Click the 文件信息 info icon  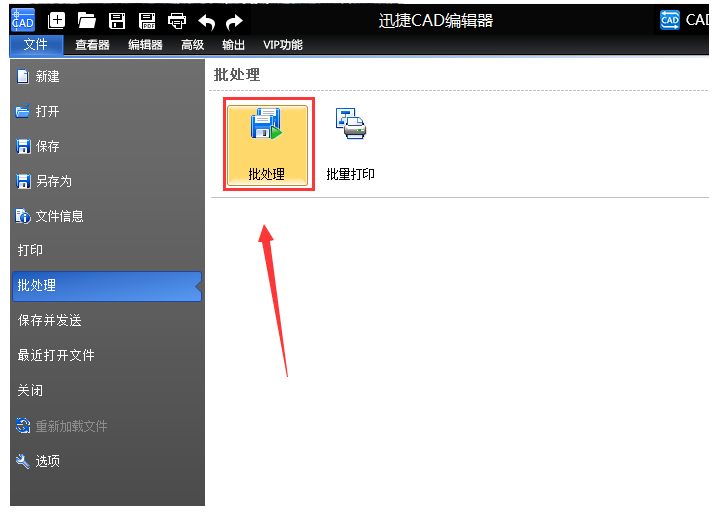click(x=23, y=216)
